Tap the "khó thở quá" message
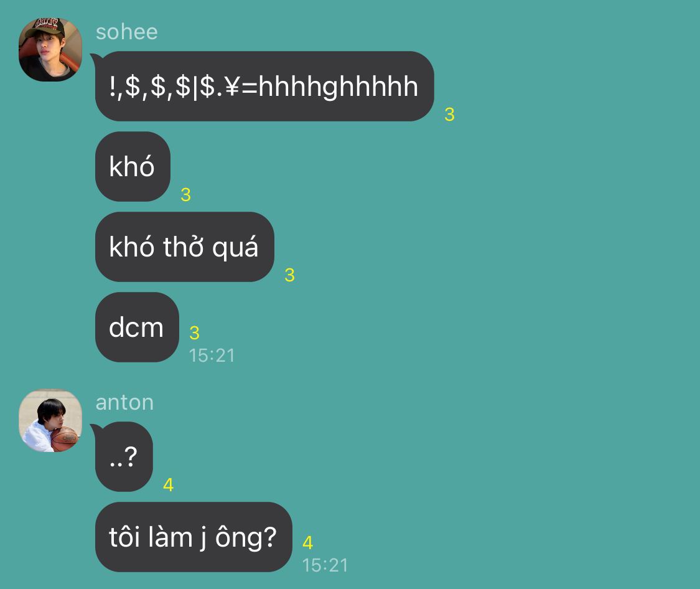 184,247
